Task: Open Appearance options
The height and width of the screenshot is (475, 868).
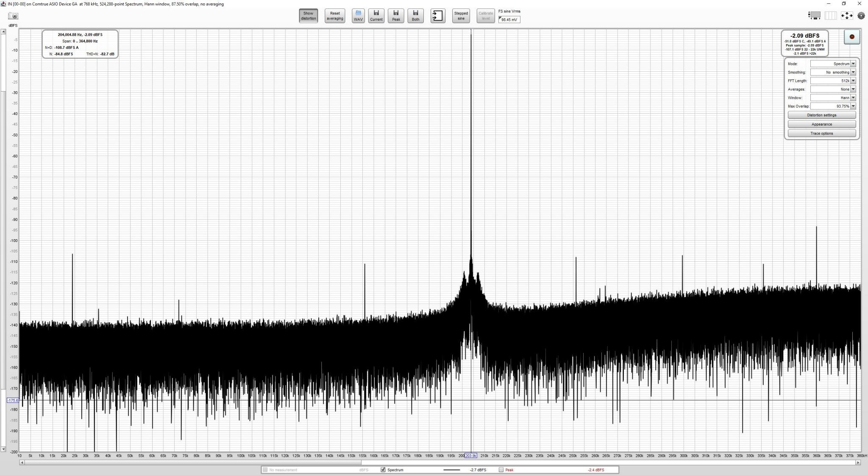Action: 821,124
